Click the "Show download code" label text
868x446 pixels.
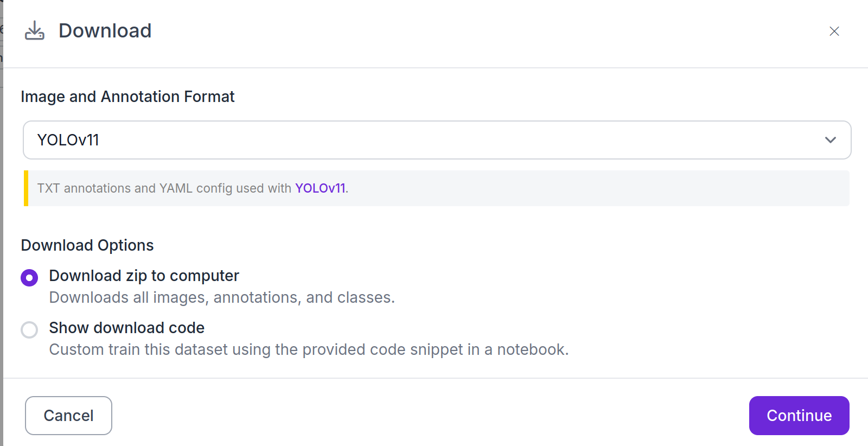127,328
